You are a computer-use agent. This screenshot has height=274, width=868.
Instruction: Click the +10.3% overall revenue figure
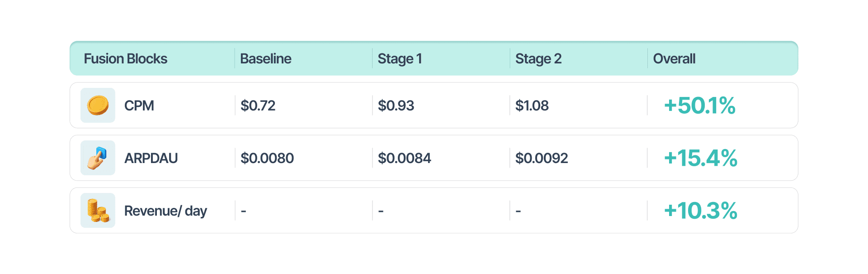point(700,211)
